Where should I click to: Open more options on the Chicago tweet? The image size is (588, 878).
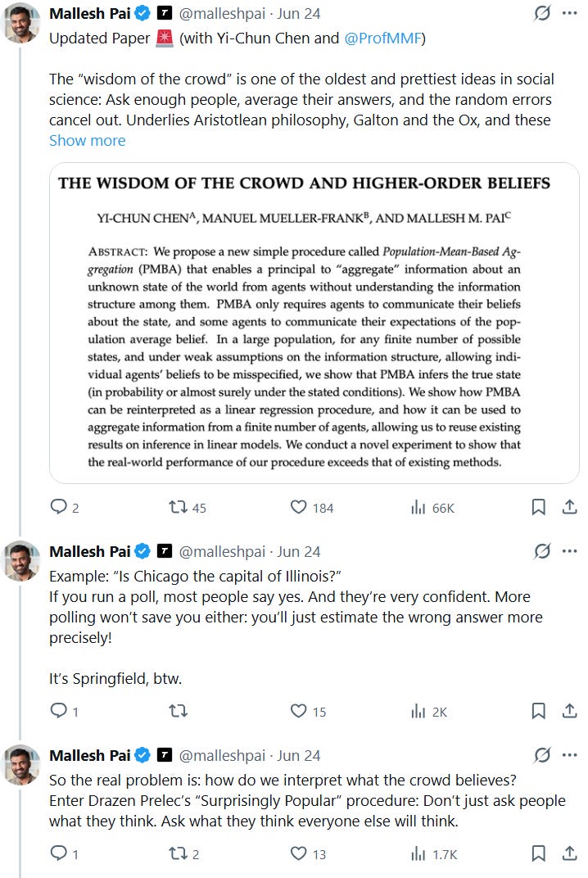tap(569, 551)
